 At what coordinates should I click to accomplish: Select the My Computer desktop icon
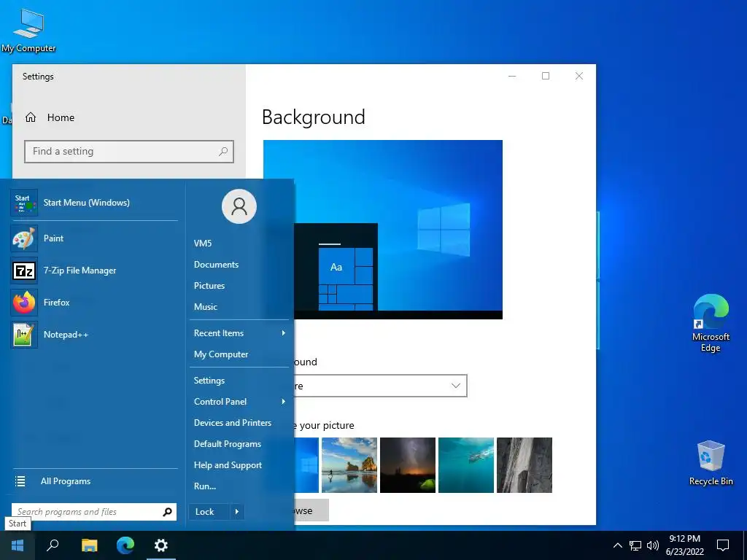tap(28, 30)
